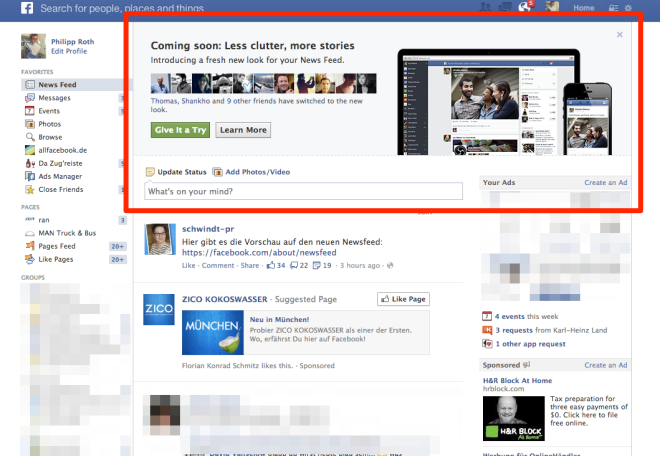Click the globe audience icon on post
The image size is (660, 456).
tap(390, 266)
